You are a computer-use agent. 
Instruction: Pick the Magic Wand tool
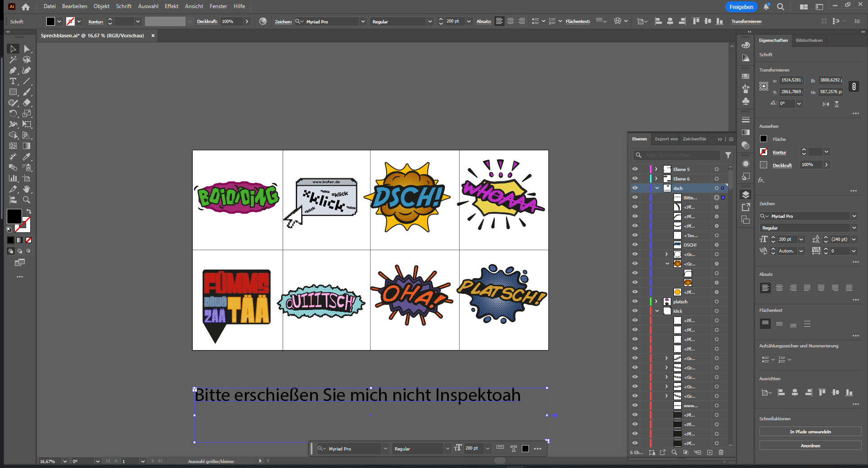(x=13, y=60)
